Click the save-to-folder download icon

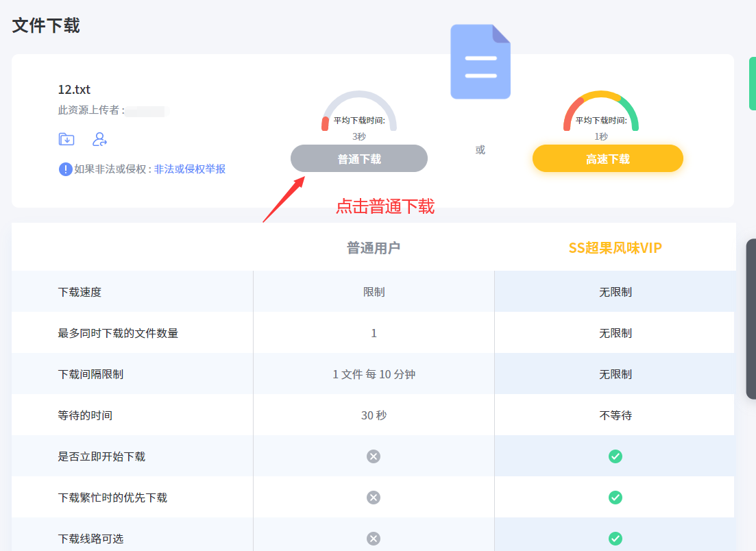point(65,139)
